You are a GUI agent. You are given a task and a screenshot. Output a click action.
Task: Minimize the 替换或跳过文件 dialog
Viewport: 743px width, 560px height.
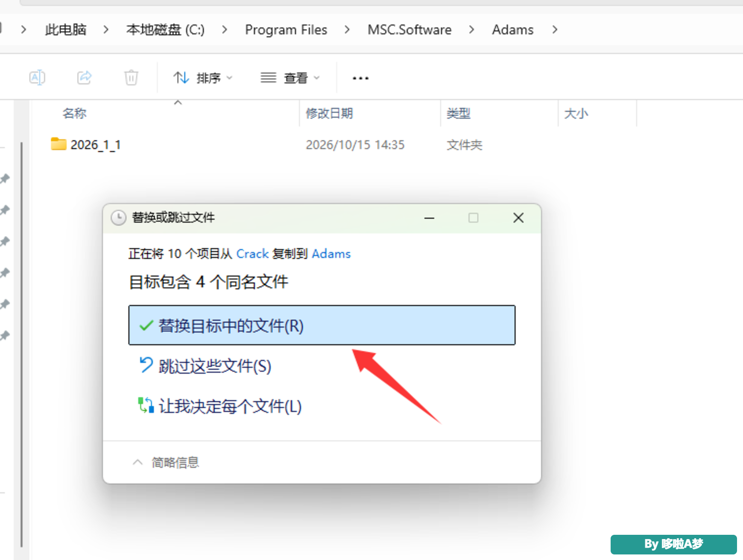429,218
